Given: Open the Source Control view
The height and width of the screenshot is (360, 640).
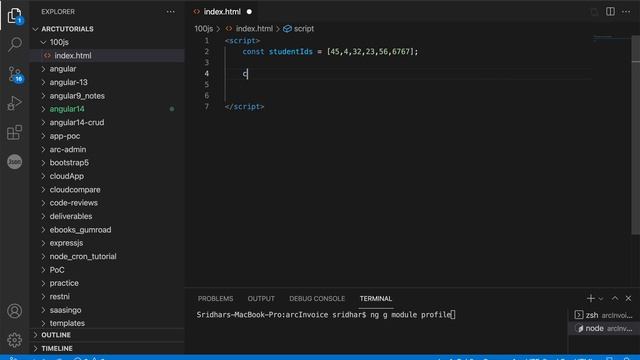Looking at the screenshot, I should (x=15, y=75).
